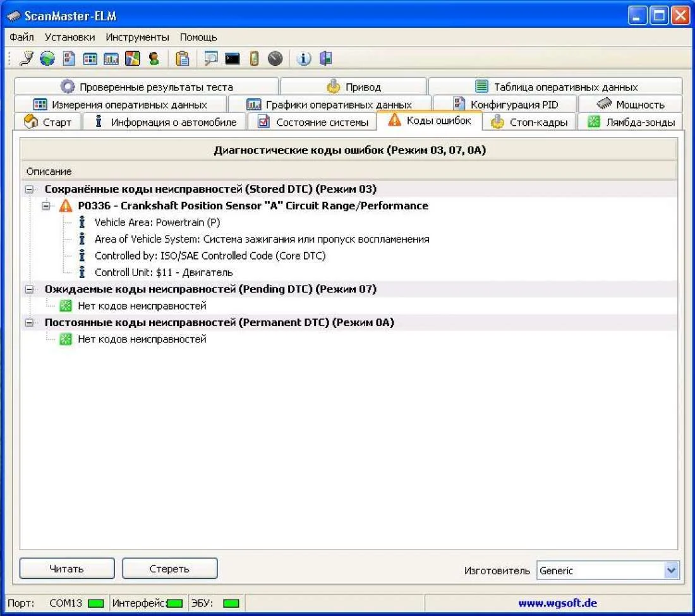Open the Помощь menu
Screen dimensions: 695x616
coord(198,37)
